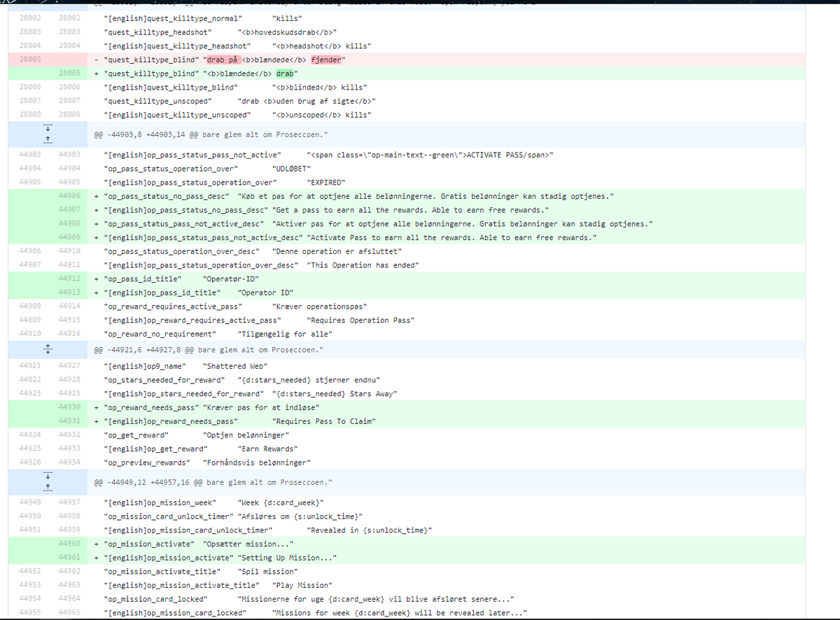Click the value '<b>unscoped</b> kills'
Viewport: 840px width, 620px height.
pos(321,115)
